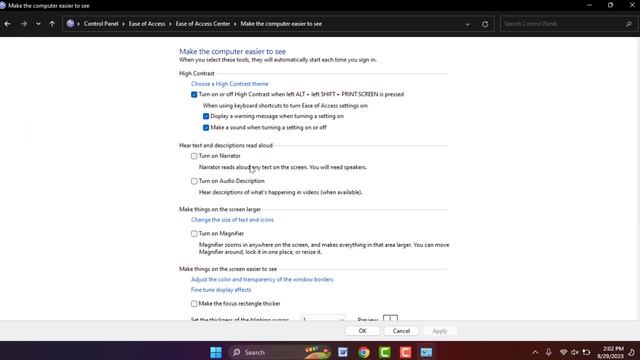The width and height of the screenshot is (640, 360).
Task: Click the Forward navigation arrow
Action: pyautogui.click(x=24, y=24)
